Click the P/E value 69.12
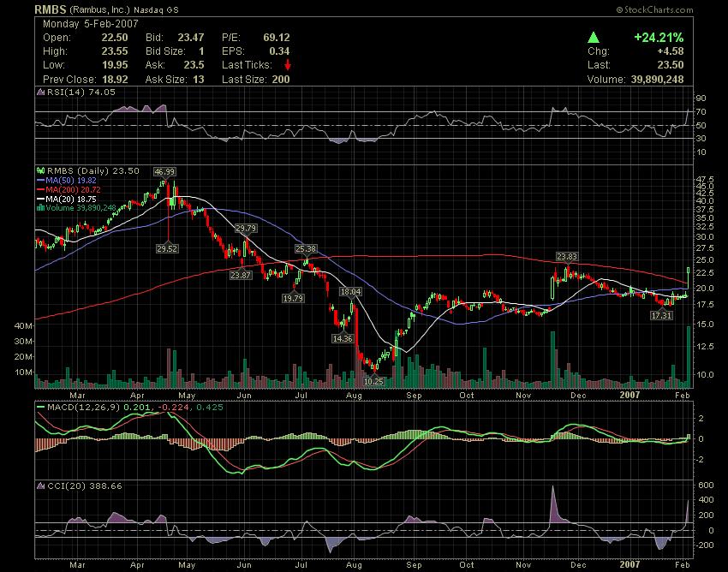 (x=277, y=38)
